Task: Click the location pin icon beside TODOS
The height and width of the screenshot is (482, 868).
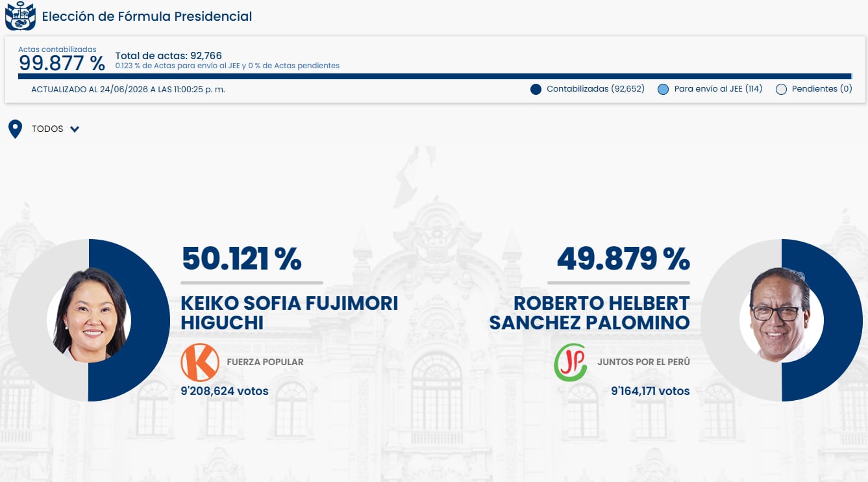Action: click(x=15, y=129)
